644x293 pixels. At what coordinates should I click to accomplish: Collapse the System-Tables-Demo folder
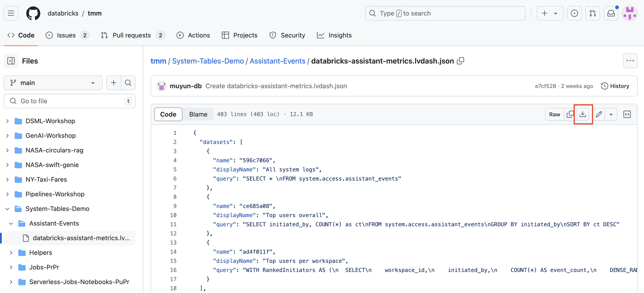(8, 209)
